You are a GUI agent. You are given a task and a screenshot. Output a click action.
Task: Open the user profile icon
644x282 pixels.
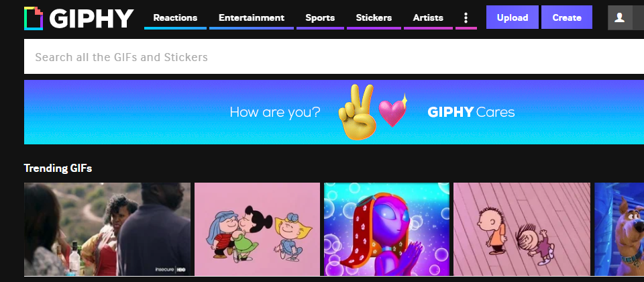[620, 17]
